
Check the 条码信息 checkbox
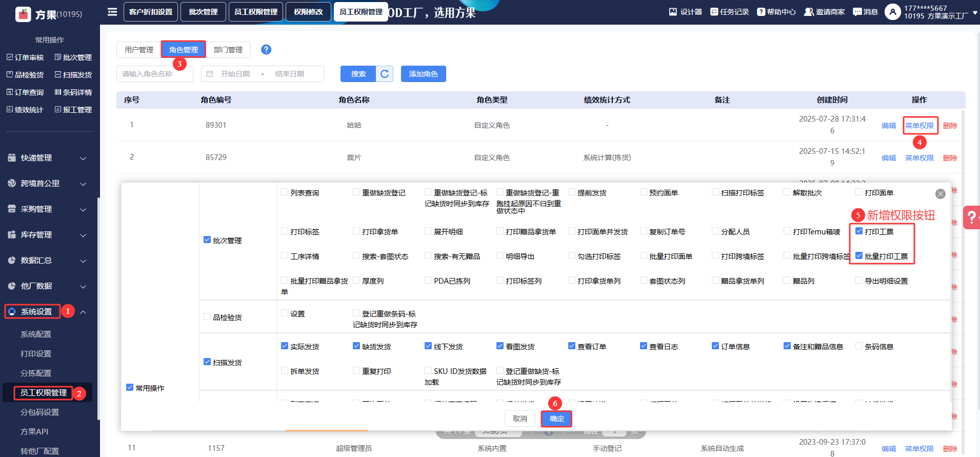859,346
